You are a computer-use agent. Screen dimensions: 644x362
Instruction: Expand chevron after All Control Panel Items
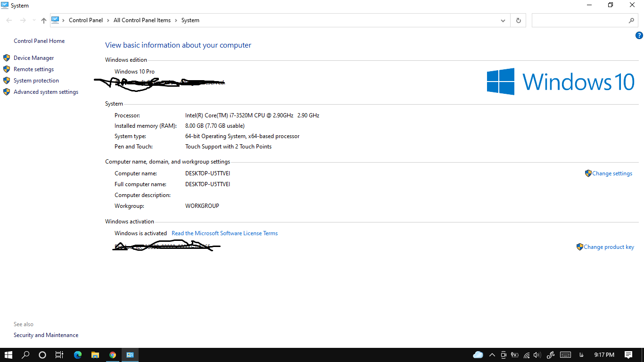pos(176,20)
